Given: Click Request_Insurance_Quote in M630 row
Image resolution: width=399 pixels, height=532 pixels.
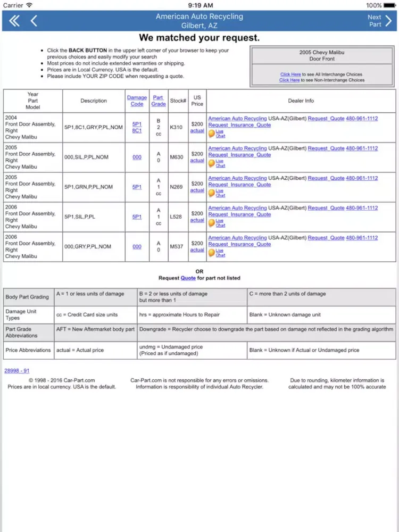Looking at the screenshot, I should coord(239,155).
